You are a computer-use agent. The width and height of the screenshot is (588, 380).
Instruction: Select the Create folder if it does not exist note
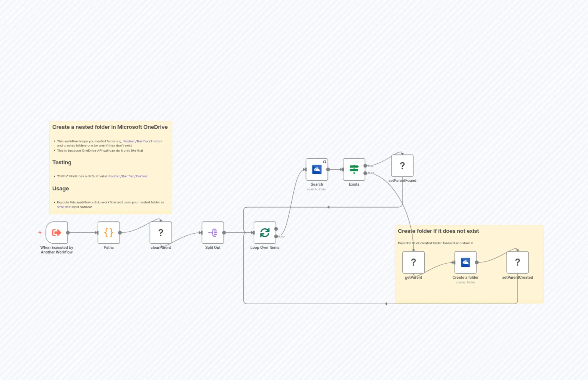click(x=438, y=231)
